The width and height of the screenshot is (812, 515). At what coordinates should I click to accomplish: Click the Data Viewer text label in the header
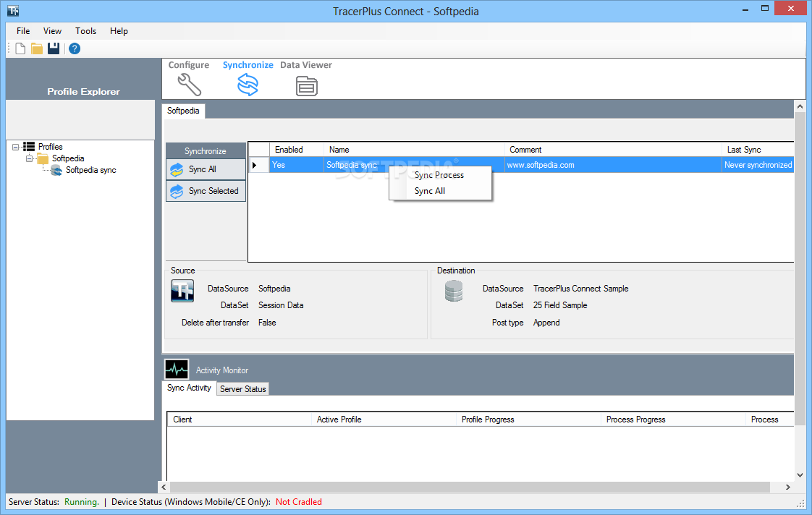(306, 64)
